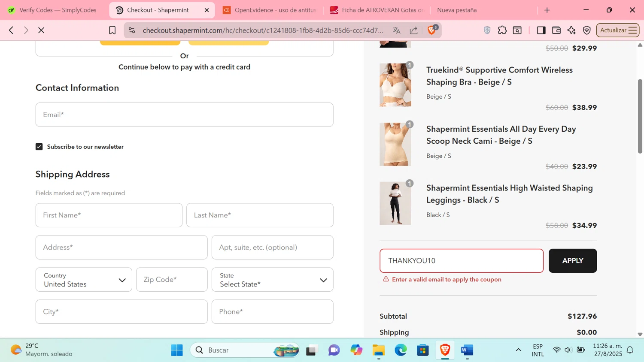The image size is (644, 362).
Task: Translate this page icon
Action: coord(396,30)
